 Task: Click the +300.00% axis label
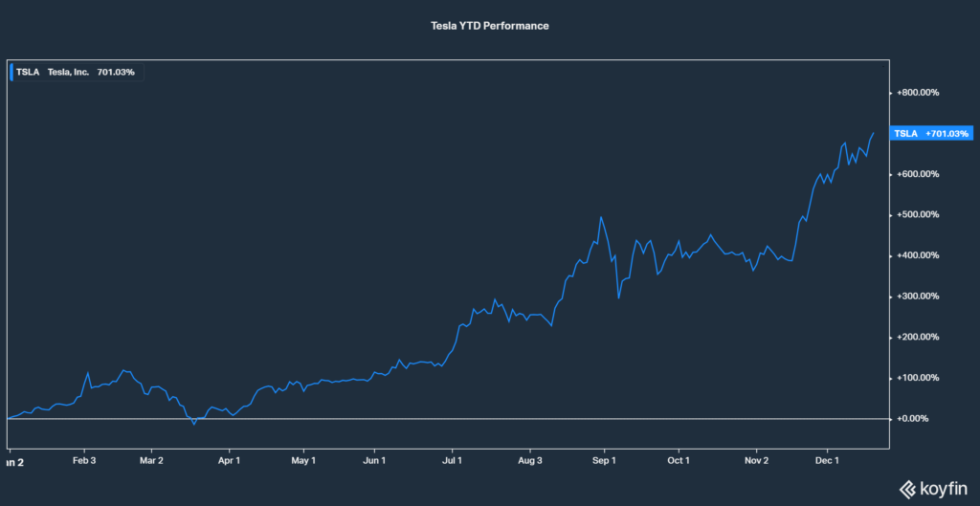click(918, 297)
